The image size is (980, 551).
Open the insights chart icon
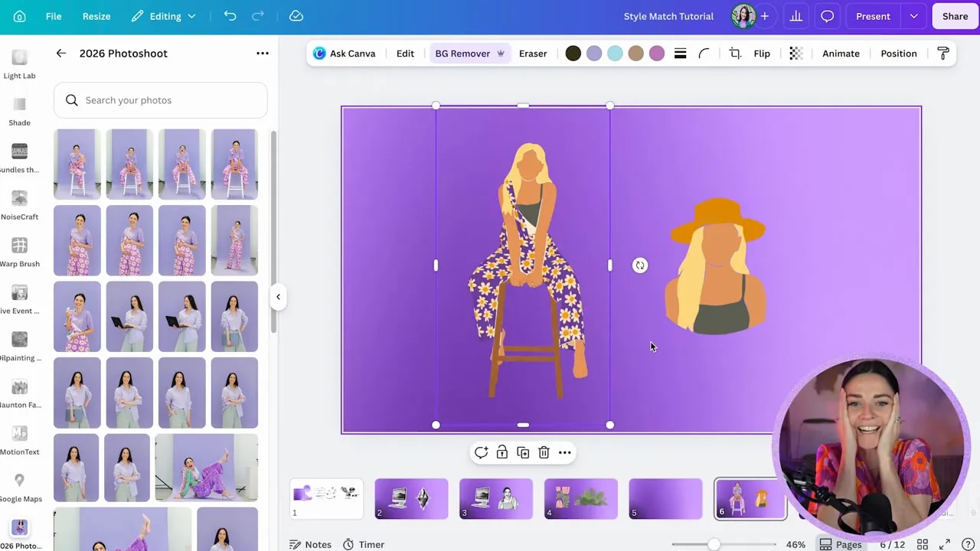click(796, 16)
